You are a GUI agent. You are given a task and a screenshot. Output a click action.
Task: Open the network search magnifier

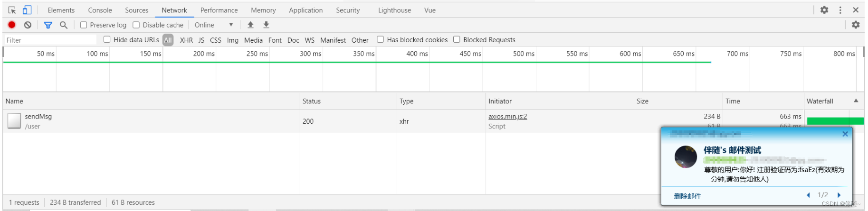click(64, 25)
